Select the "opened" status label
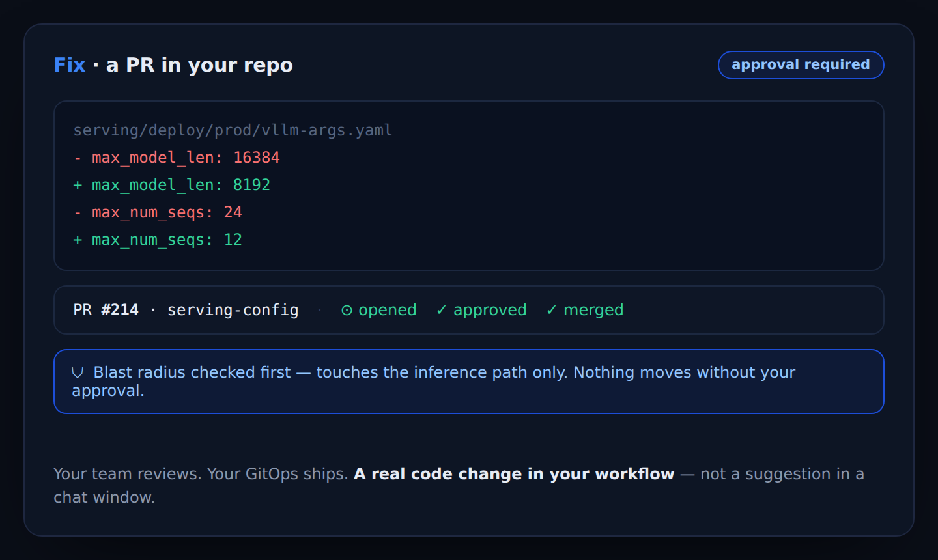The image size is (938, 560). (x=387, y=310)
